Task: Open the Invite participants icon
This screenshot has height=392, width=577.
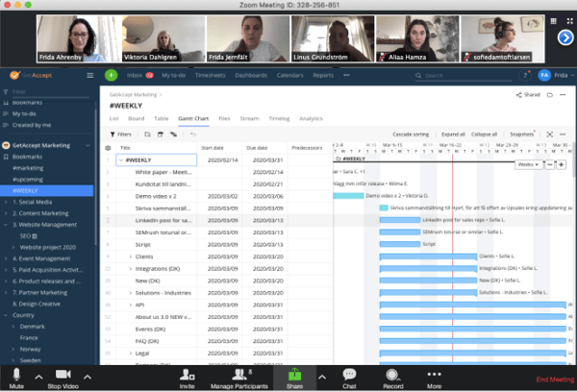Action: [187, 375]
